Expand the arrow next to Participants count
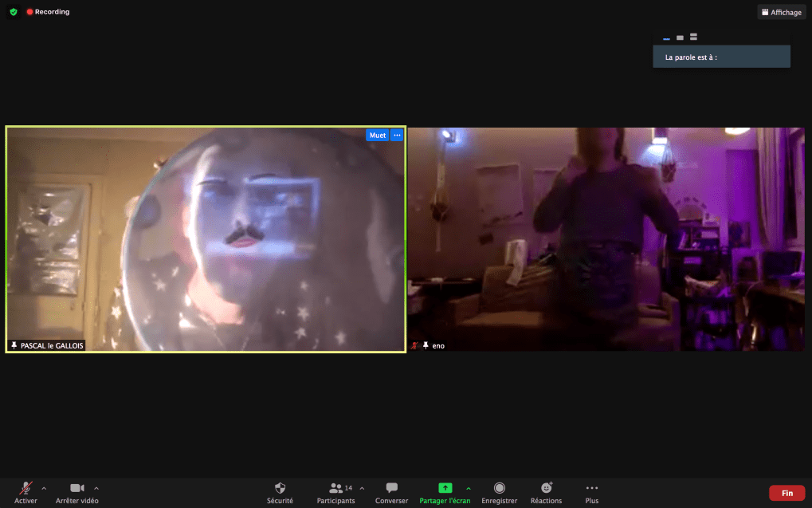 point(362,488)
